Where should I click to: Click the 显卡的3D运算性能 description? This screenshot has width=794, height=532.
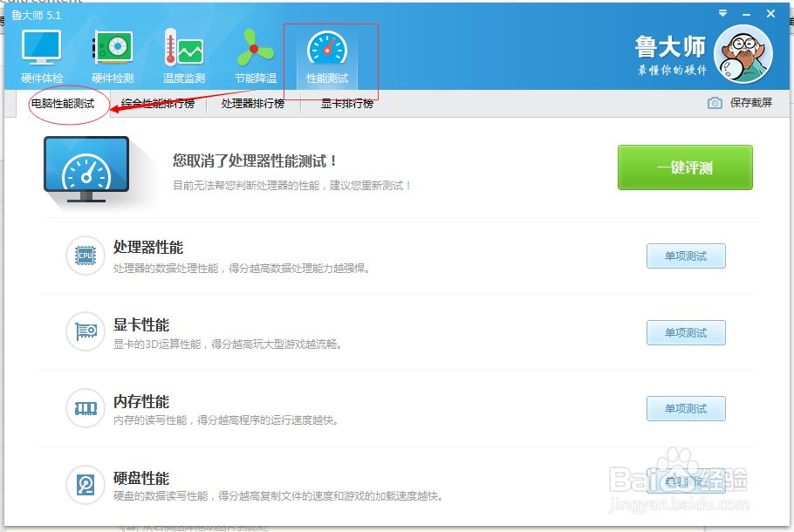click(x=228, y=344)
